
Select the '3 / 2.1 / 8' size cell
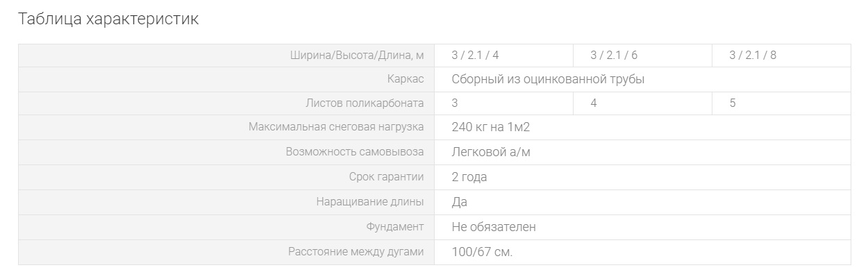click(x=753, y=56)
